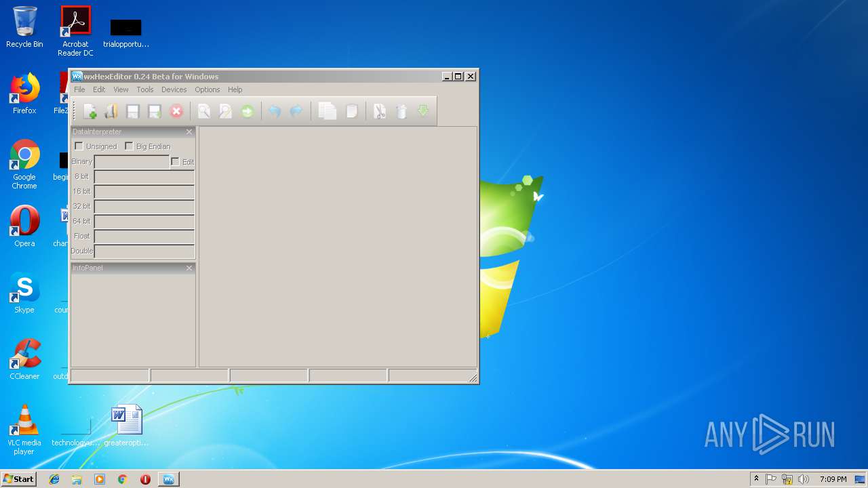868x488 pixels.
Task: Open the File menu
Action: (79, 89)
